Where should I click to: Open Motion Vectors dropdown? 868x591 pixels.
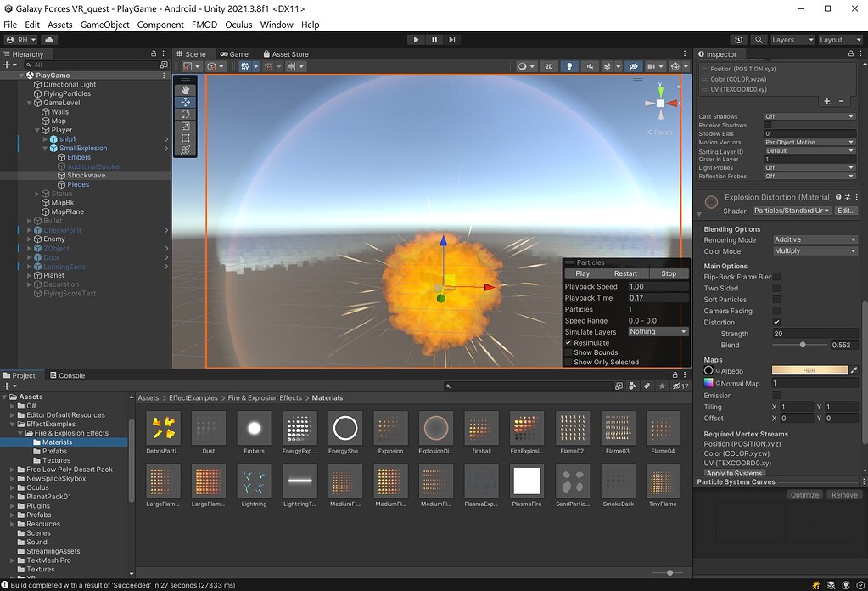coord(809,143)
